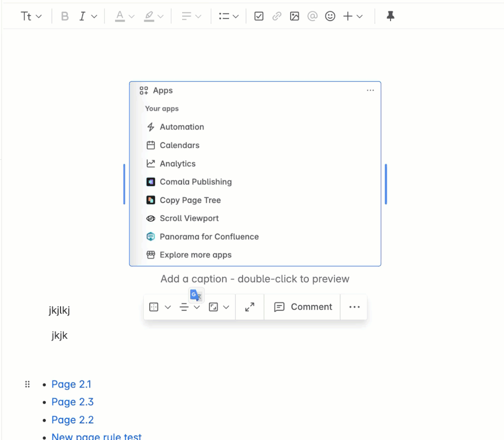
Task: Click the Your apps section label
Action: click(x=161, y=108)
